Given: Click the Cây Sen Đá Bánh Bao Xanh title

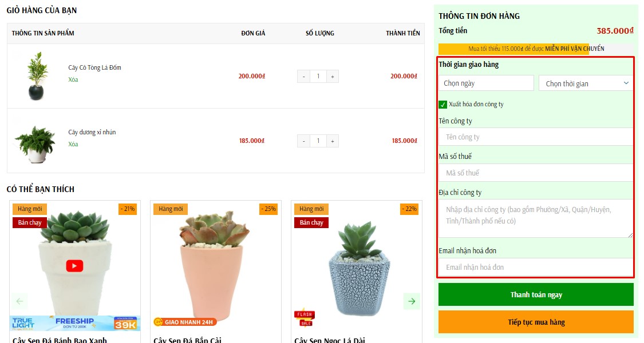Looking at the screenshot, I should pyautogui.click(x=60, y=340).
